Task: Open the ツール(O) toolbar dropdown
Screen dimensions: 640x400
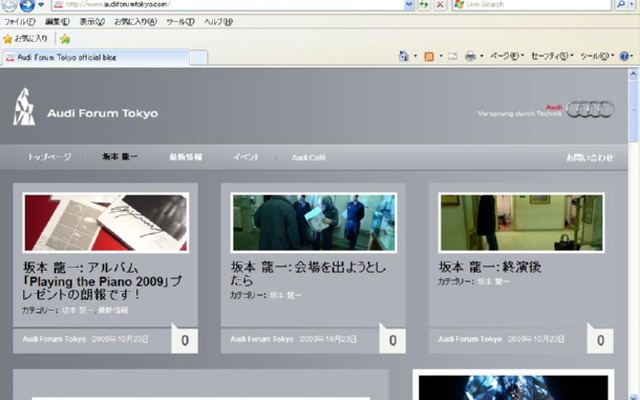Action: (597, 56)
